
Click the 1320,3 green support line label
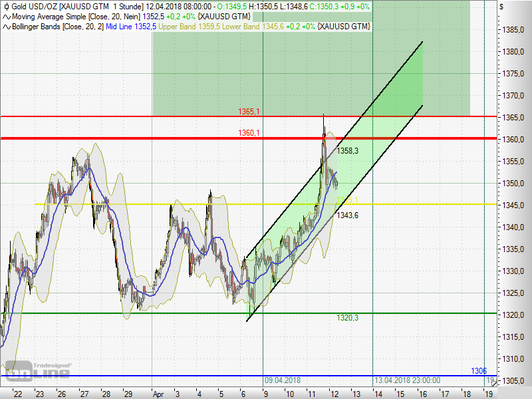(347, 318)
